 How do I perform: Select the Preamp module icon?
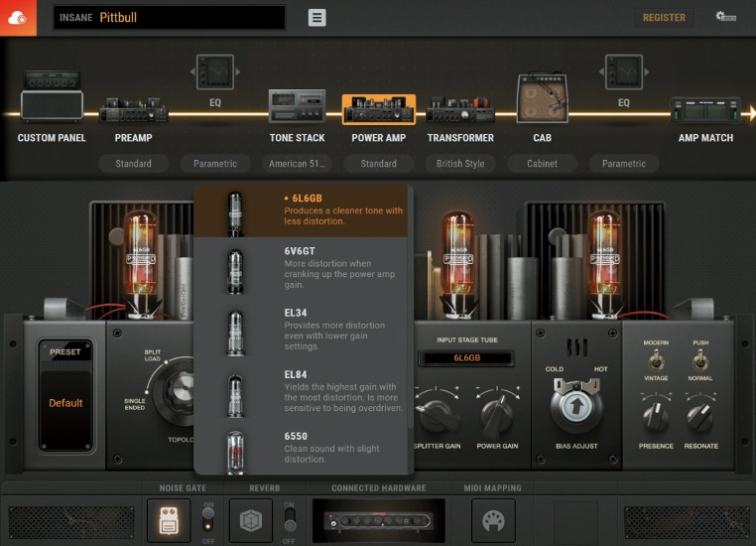click(134, 110)
